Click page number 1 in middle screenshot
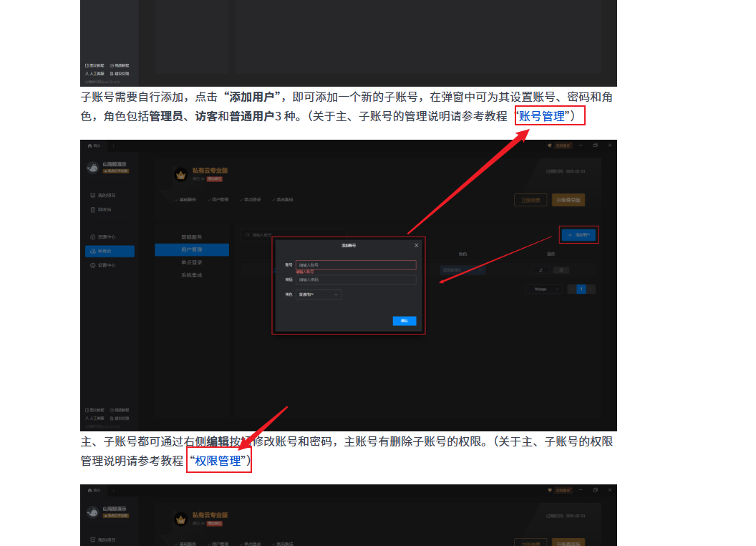This screenshot has height=546, width=756. point(581,289)
